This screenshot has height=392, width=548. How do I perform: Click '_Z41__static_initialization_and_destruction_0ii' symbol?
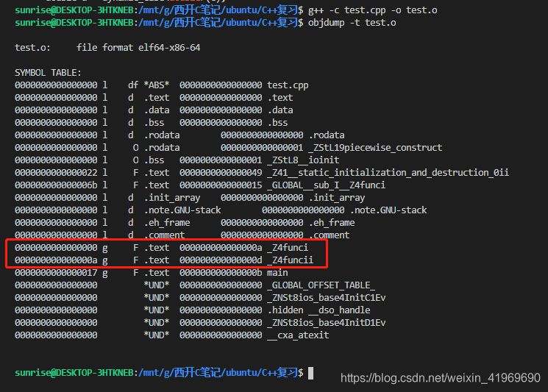(x=388, y=173)
